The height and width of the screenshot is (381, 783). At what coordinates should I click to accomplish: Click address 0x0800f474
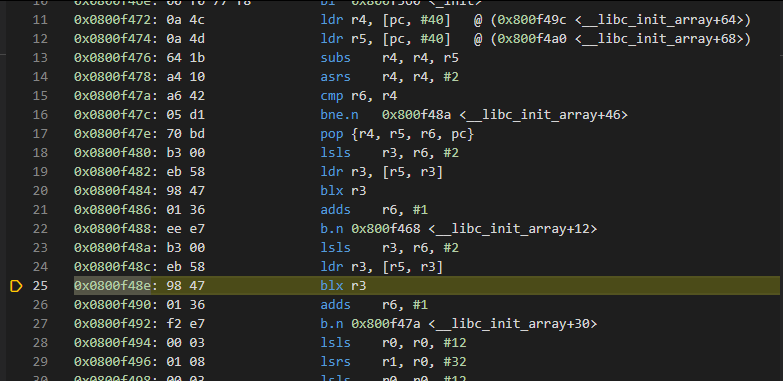pos(112,39)
